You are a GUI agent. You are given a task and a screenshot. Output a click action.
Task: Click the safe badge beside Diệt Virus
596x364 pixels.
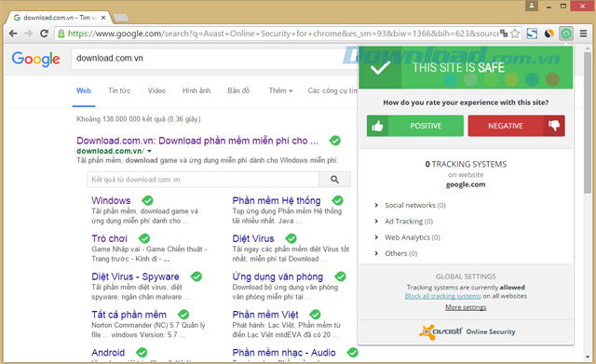tap(291, 238)
